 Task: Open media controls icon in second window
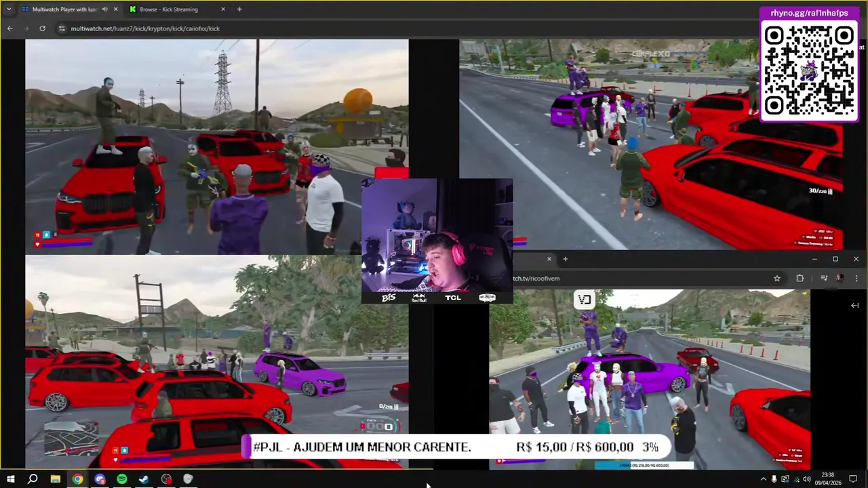tap(824, 278)
